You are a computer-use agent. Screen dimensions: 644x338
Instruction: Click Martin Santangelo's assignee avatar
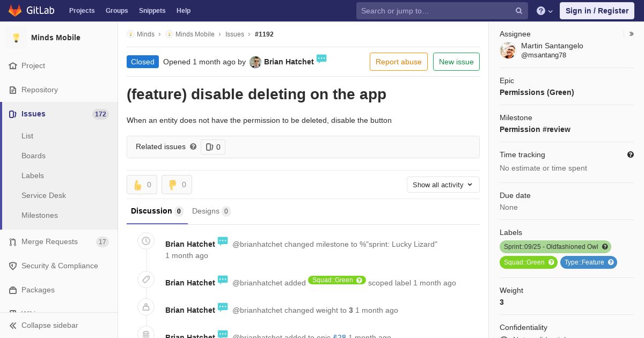click(508, 50)
